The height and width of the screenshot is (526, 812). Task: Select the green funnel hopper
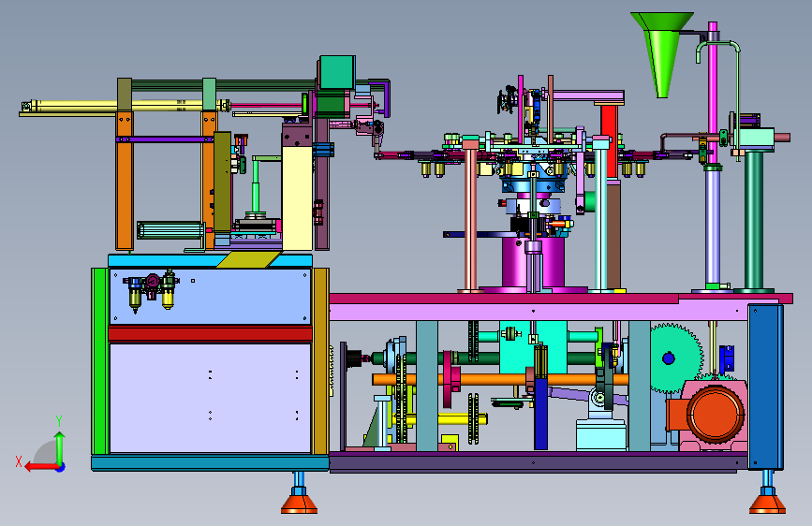(x=662, y=54)
